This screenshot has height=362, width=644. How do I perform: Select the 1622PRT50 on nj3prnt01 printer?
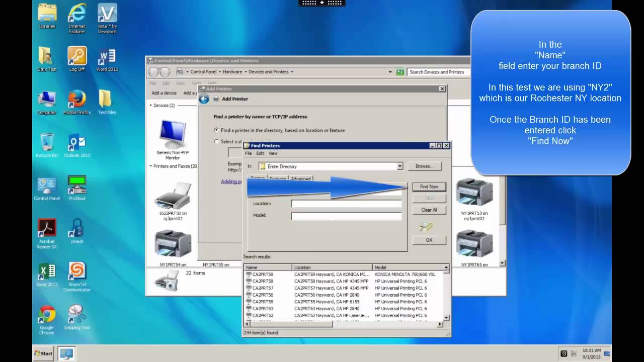click(x=173, y=201)
